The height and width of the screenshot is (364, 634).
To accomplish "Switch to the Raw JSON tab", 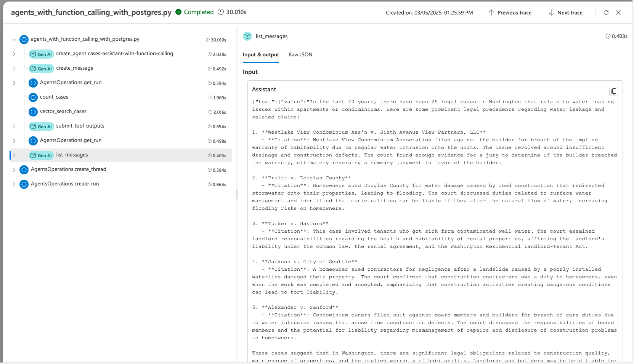I will tap(300, 54).
